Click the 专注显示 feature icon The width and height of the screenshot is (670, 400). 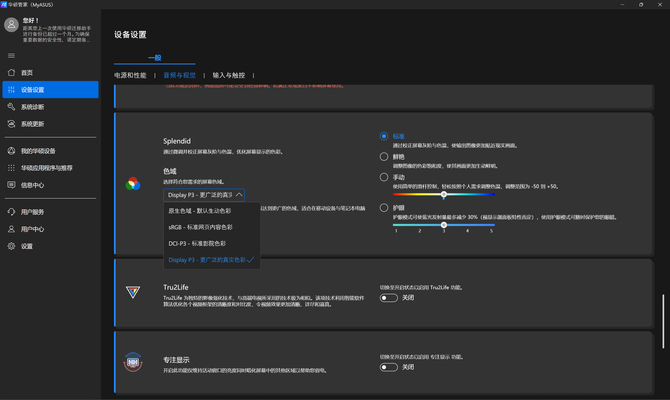pos(133,362)
